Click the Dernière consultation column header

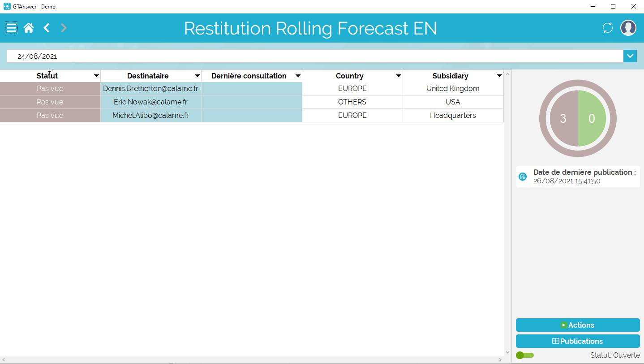tap(249, 76)
